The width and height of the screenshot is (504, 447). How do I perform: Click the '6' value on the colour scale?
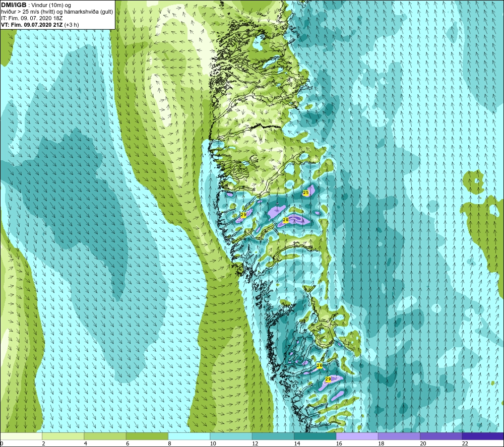[128, 443]
